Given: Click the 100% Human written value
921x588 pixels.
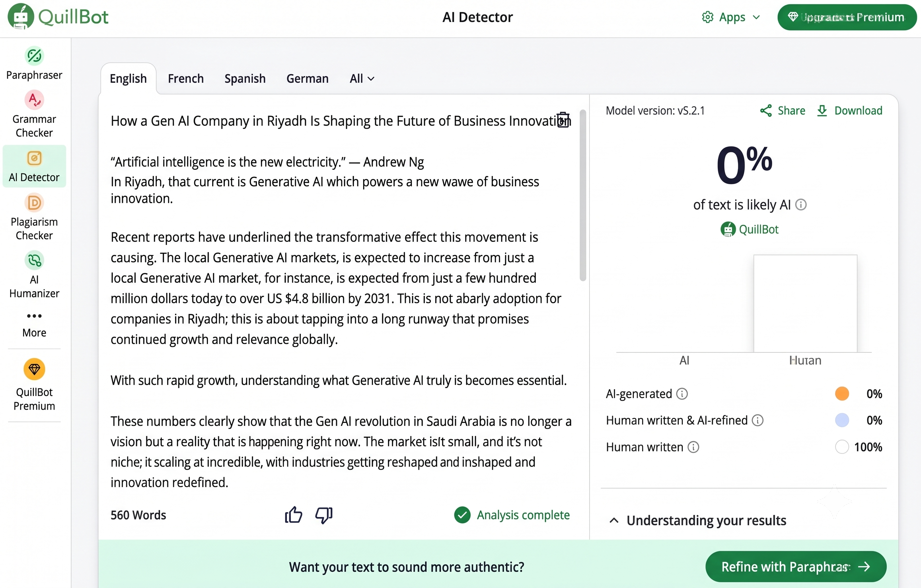Looking at the screenshot, I should pos(868,447).
